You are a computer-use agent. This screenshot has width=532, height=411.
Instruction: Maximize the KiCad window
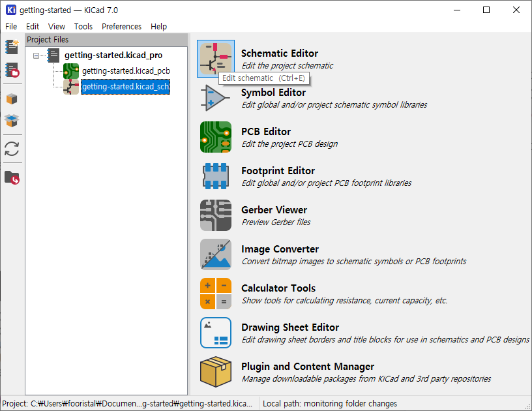tap(486, 10)
